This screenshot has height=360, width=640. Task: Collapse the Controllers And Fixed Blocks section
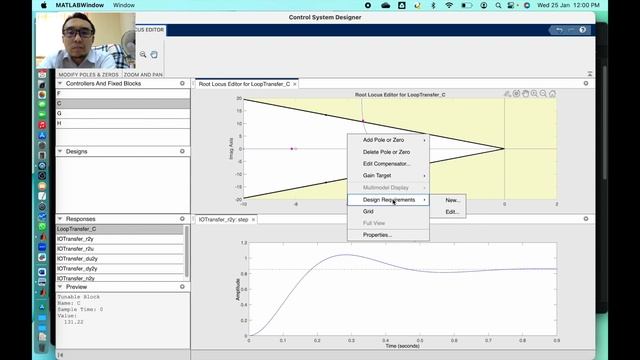click(x=60, y=83)
